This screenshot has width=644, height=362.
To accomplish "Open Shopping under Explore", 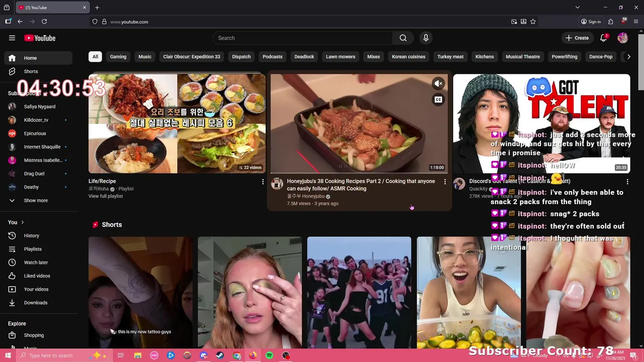I will point(38,335).
